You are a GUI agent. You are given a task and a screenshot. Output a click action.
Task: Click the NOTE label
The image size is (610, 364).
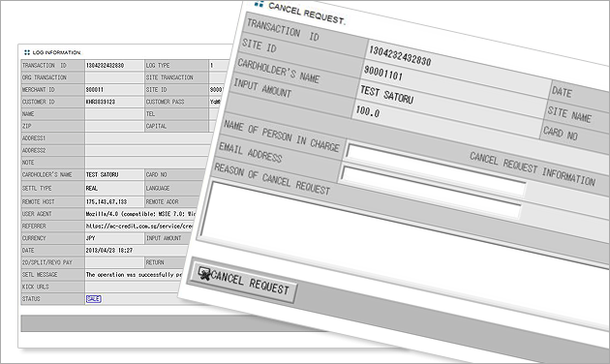pos(28,163)
